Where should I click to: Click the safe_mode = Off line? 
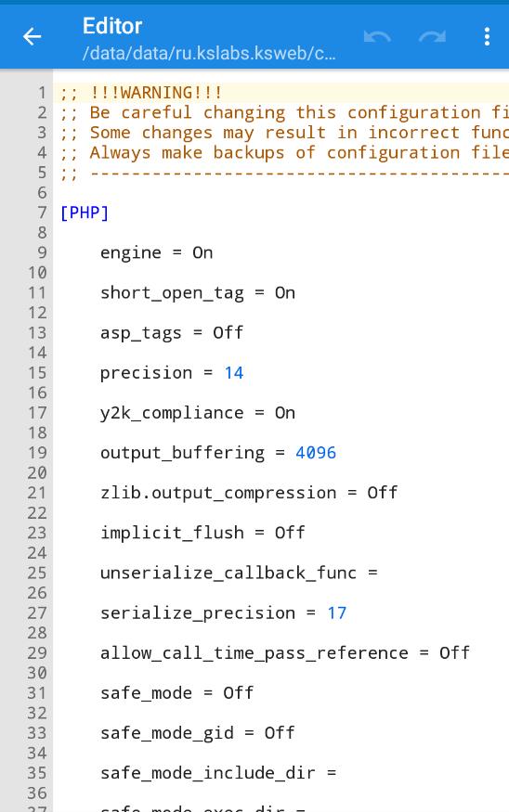tap(176, 693)
